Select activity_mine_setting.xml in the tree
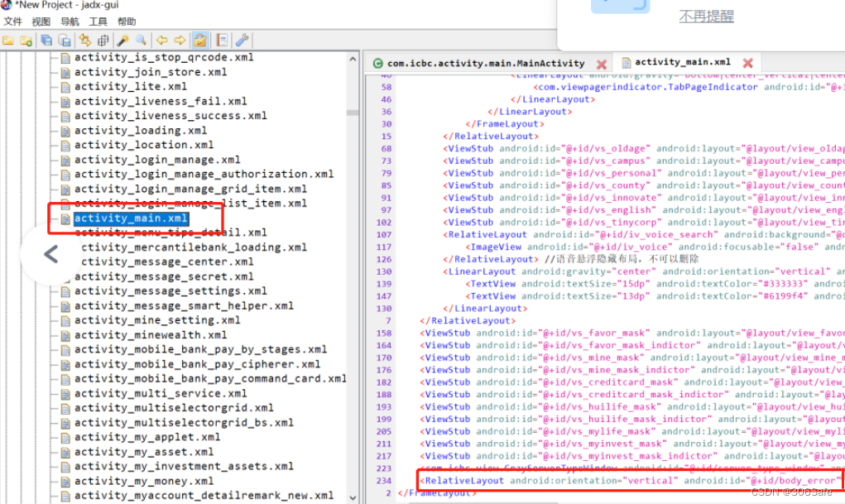This screenshot has width=845, height=504. point(156,320)
